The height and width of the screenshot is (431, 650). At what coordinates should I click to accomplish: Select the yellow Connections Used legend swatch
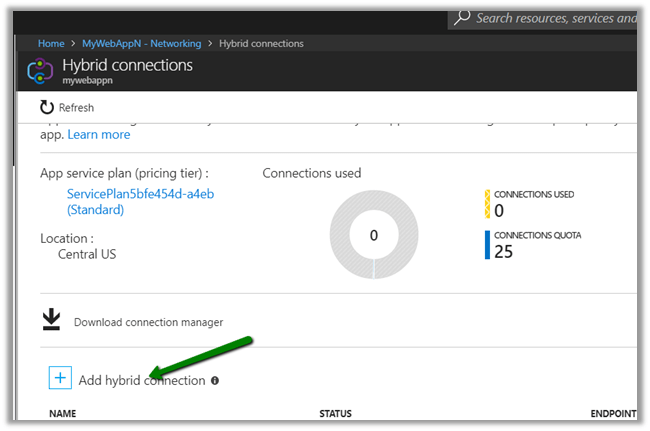(x=488, y=204)
